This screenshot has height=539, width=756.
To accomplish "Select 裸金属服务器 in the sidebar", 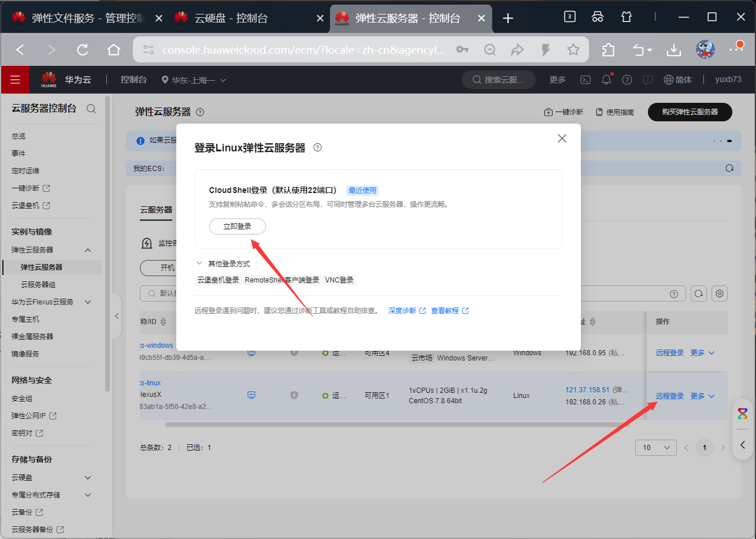I will (x=32, y=337).
